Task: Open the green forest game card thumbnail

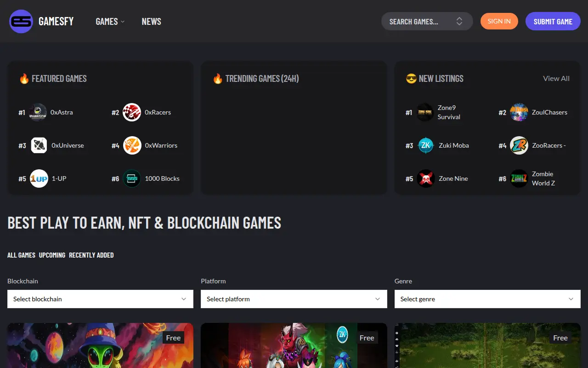Action: pyautogui.click(x=487, y=345)
